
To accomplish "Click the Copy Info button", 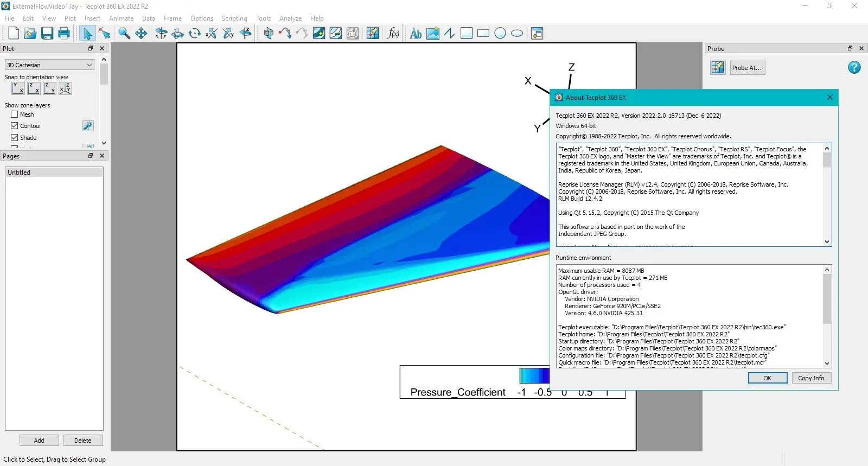I will [x=811, y=378].
